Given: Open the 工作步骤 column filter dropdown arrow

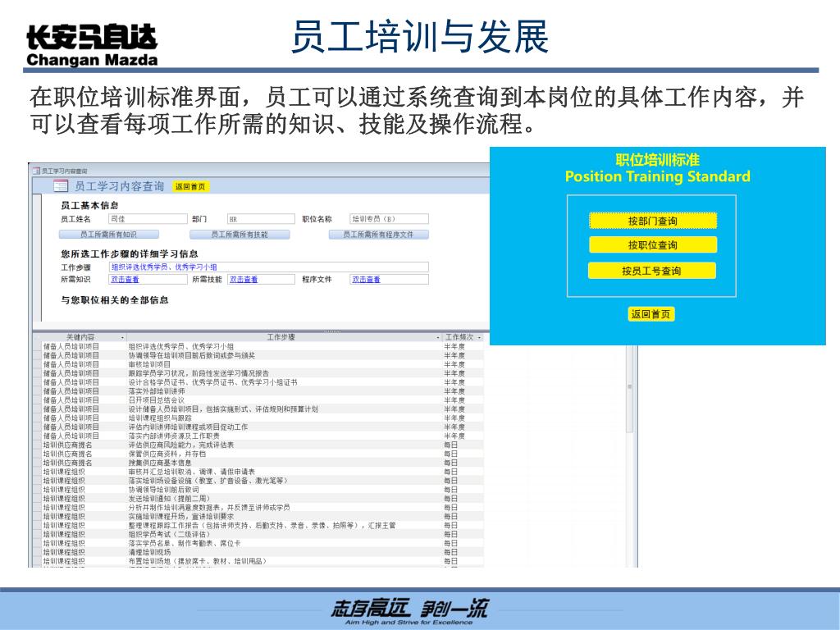Looking at the screenshot, I should click(x=438, y=337).
